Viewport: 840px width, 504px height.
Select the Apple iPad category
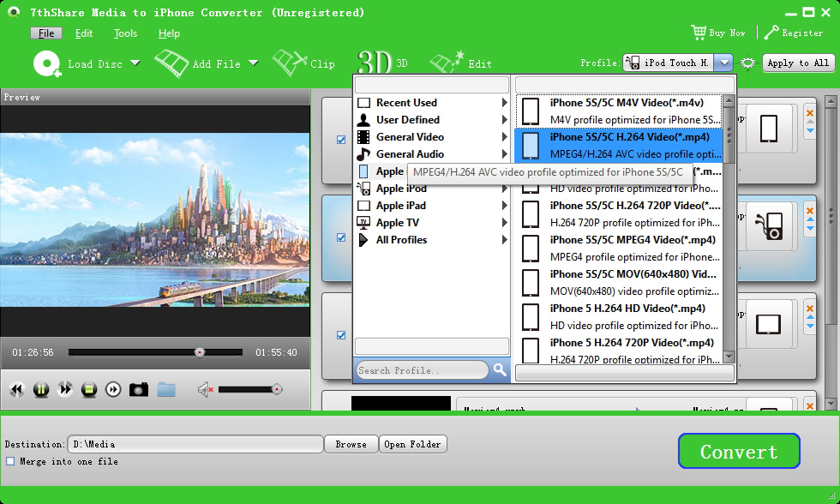pos(432,205)
